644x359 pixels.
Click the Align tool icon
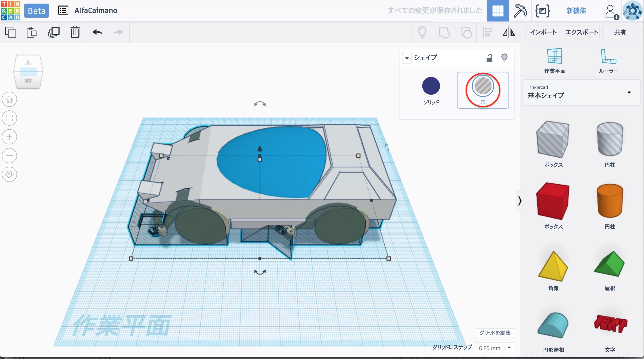click(487, 32)
